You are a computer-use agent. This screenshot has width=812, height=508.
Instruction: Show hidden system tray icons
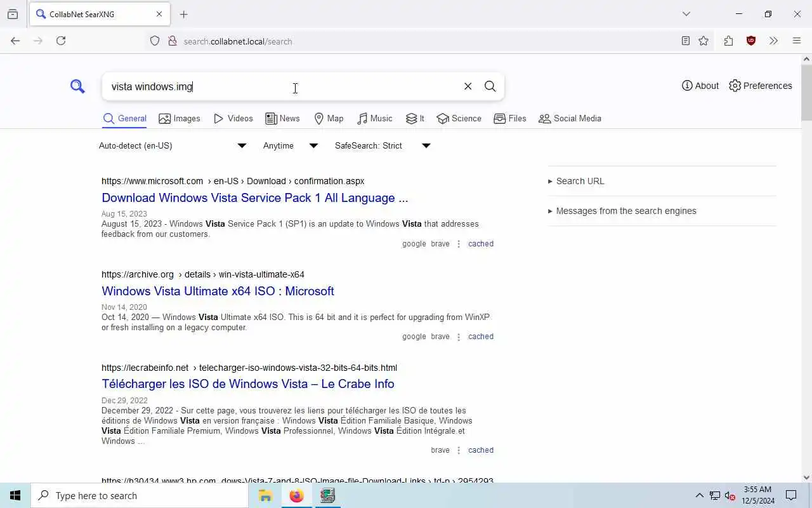(699, 495)
